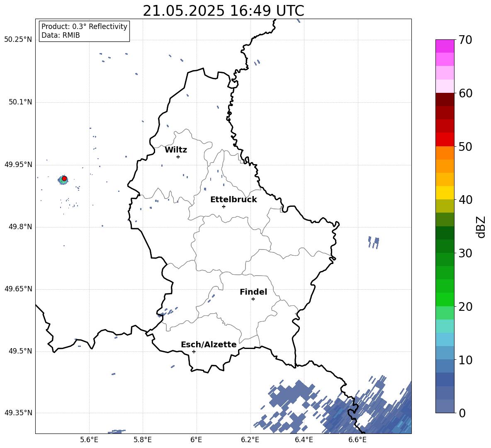This screenshot has width=491, height=448.
Task: Click the orange colorbar segment below 50
Action: tap(445, 153)
